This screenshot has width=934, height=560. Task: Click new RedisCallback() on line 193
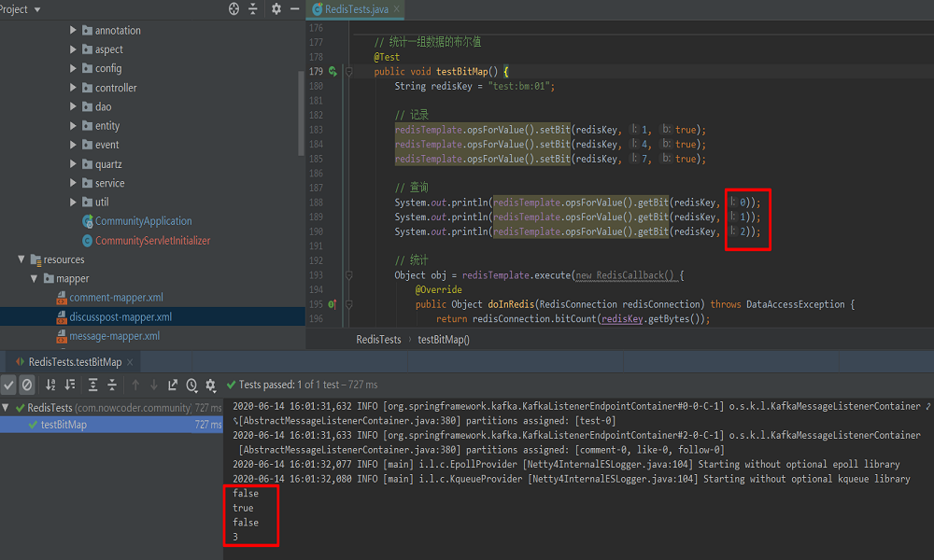point(624,275)
